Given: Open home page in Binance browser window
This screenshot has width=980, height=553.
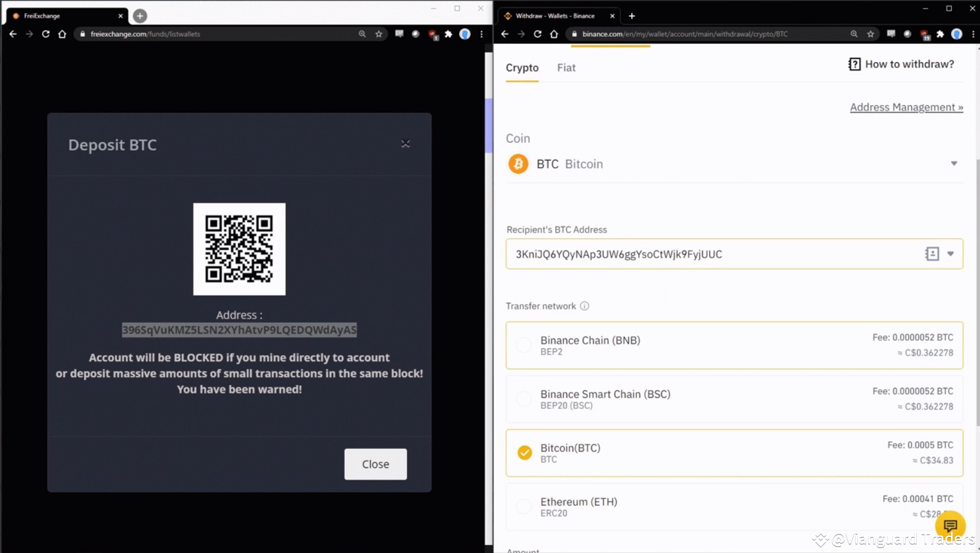Looking at the screenshot, I should click(554, 34).
